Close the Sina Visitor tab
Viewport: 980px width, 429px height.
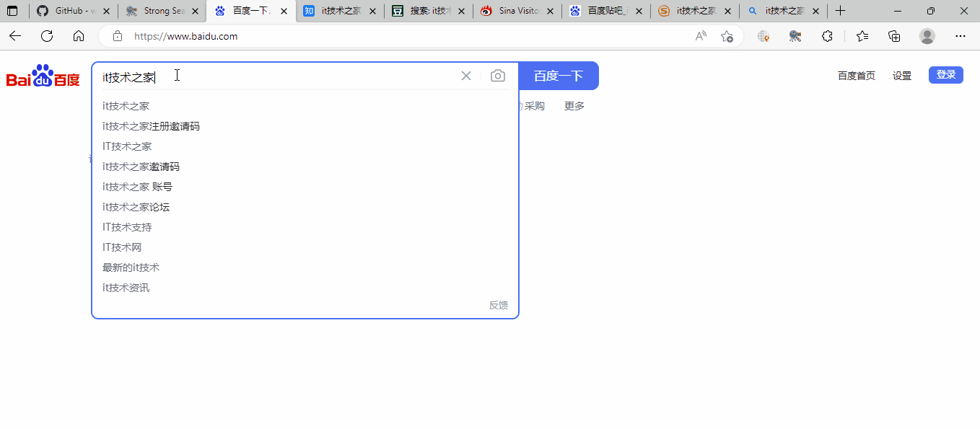[x=550, y=12]
